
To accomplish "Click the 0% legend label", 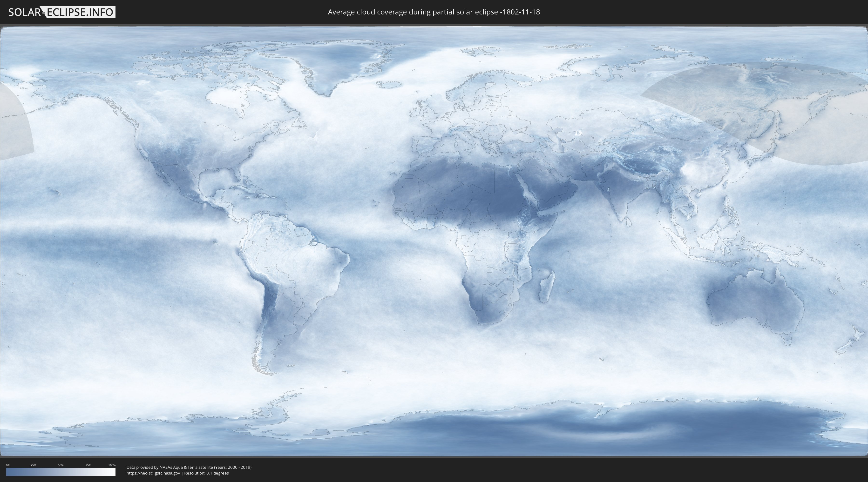I will tap(8, 465).
